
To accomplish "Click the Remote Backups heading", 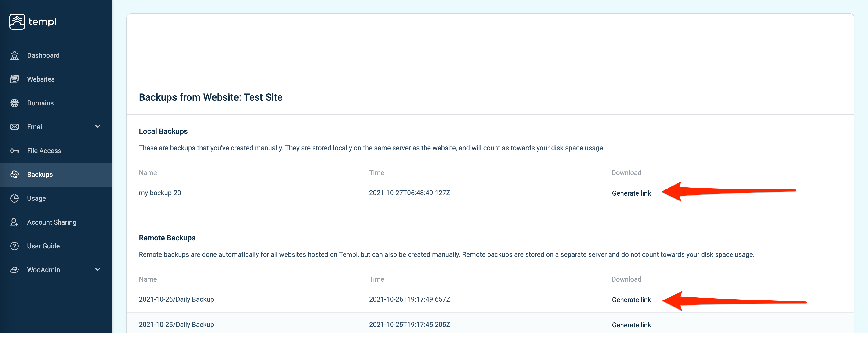I will pyautogui.click(x=167, y=238).
